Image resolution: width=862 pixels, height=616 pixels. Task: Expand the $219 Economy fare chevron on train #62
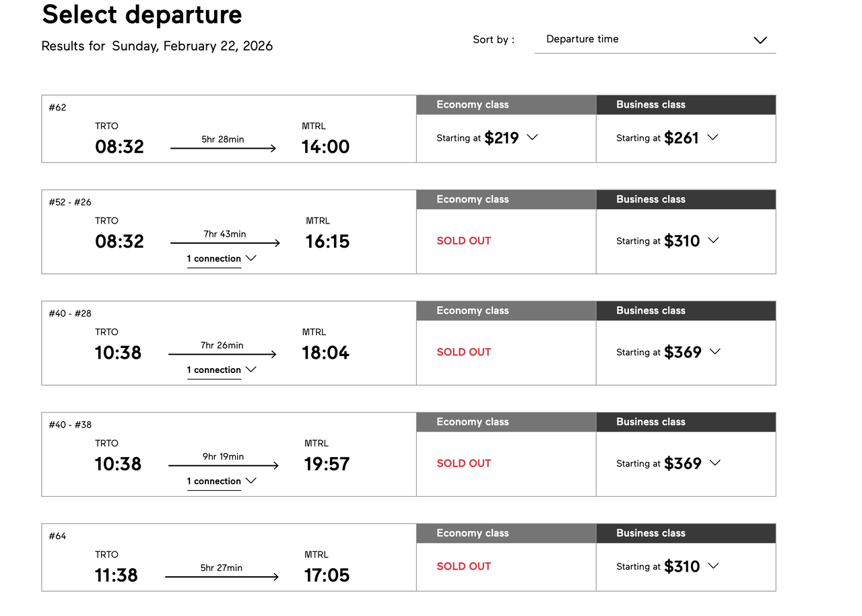click(x=532, y=137)
